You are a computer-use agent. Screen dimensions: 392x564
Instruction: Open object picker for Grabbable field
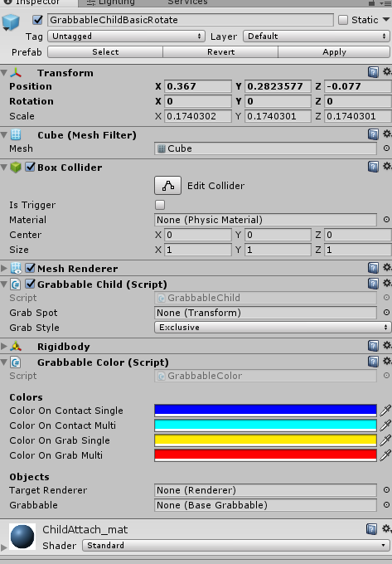(386, 505)
